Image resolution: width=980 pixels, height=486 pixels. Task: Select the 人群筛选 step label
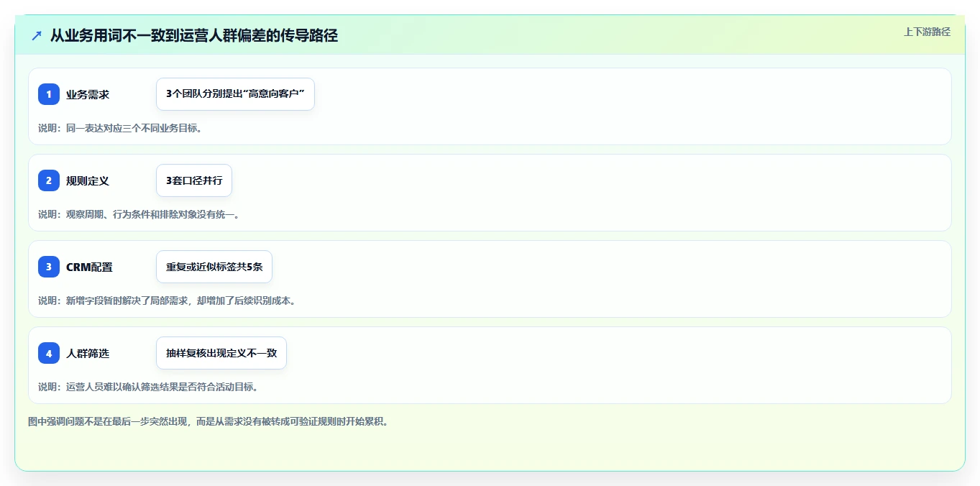point(88,353)
